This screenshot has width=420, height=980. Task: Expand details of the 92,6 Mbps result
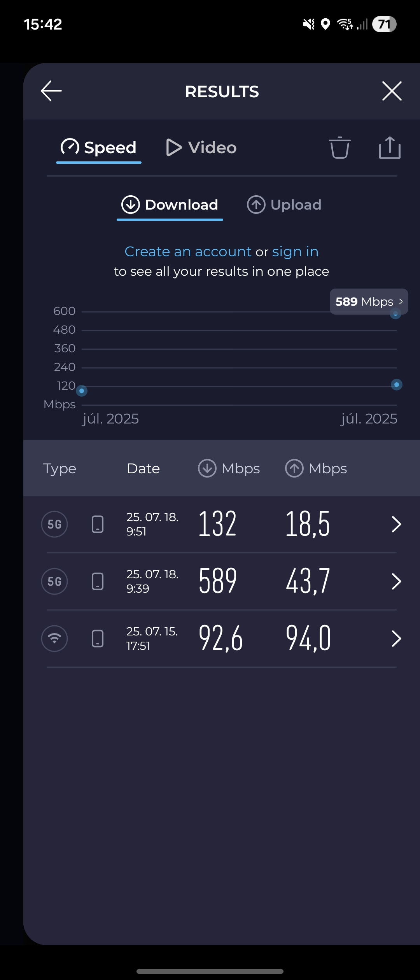[396, 639]
